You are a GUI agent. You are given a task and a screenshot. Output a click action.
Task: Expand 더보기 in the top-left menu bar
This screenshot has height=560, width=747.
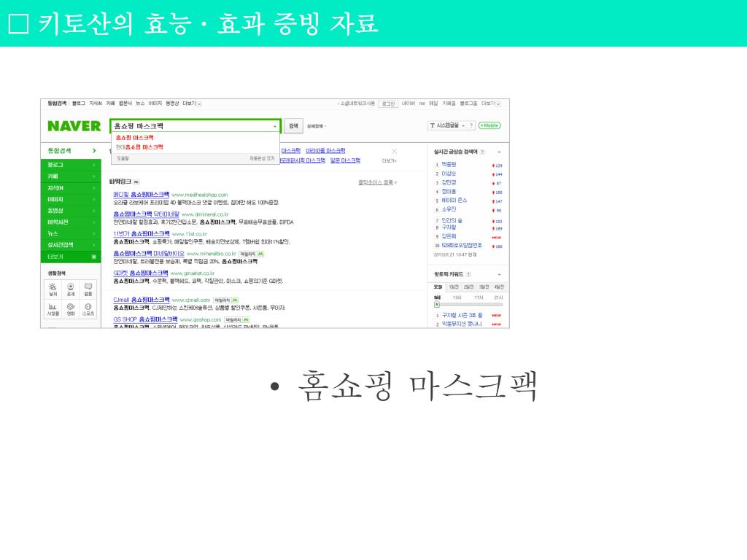pyautogui.click(x=192, y=104)
